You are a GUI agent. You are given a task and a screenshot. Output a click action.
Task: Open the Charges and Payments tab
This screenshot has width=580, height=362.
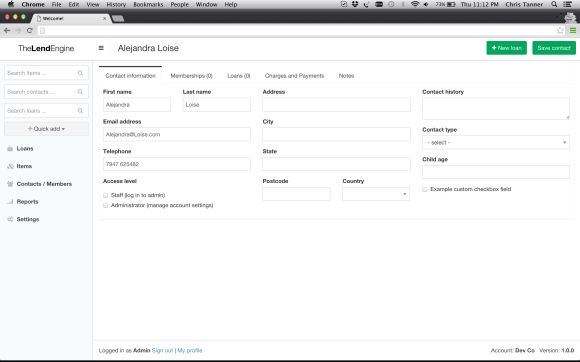point(294,75)
